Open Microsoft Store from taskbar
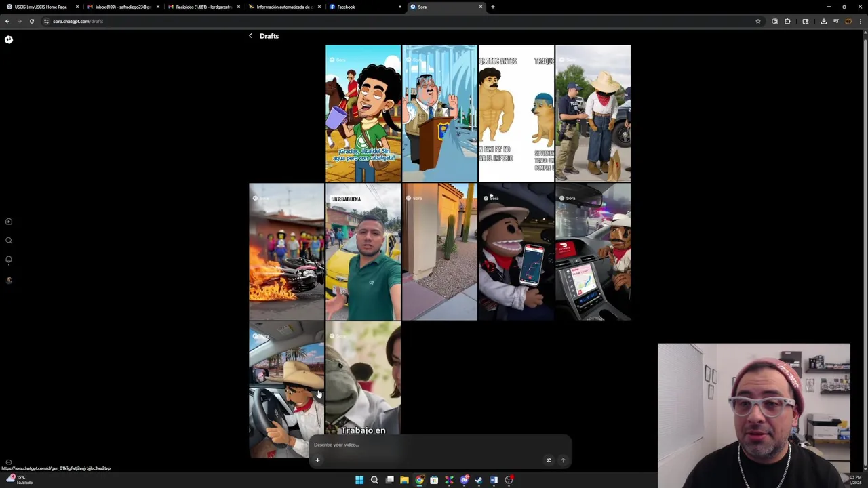 click(x=434, y=480)
